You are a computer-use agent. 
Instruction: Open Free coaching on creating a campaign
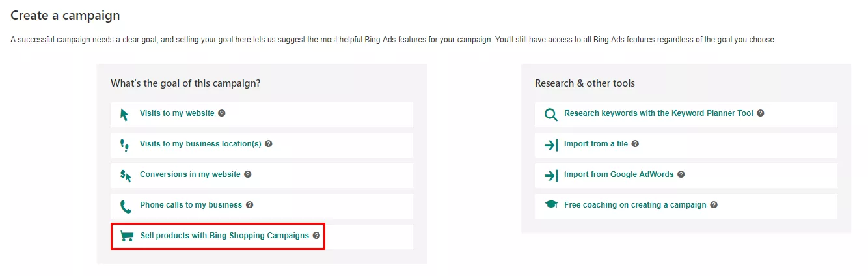686,206
